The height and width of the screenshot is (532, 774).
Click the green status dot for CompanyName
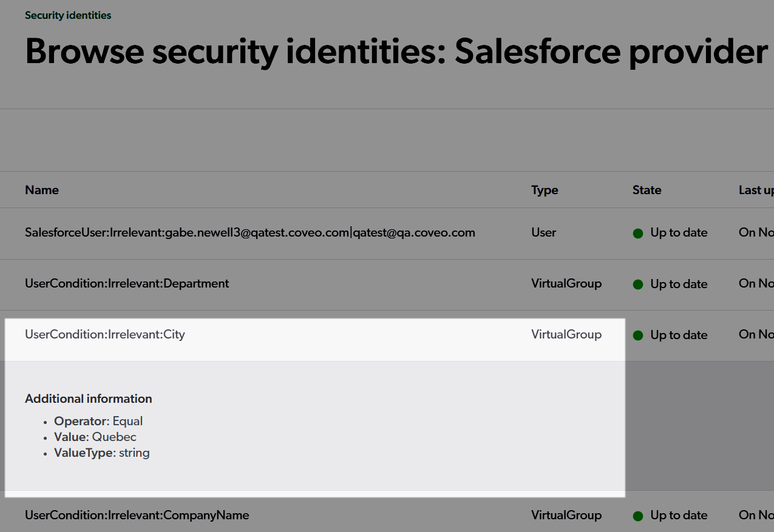click(x=638, y=516)
